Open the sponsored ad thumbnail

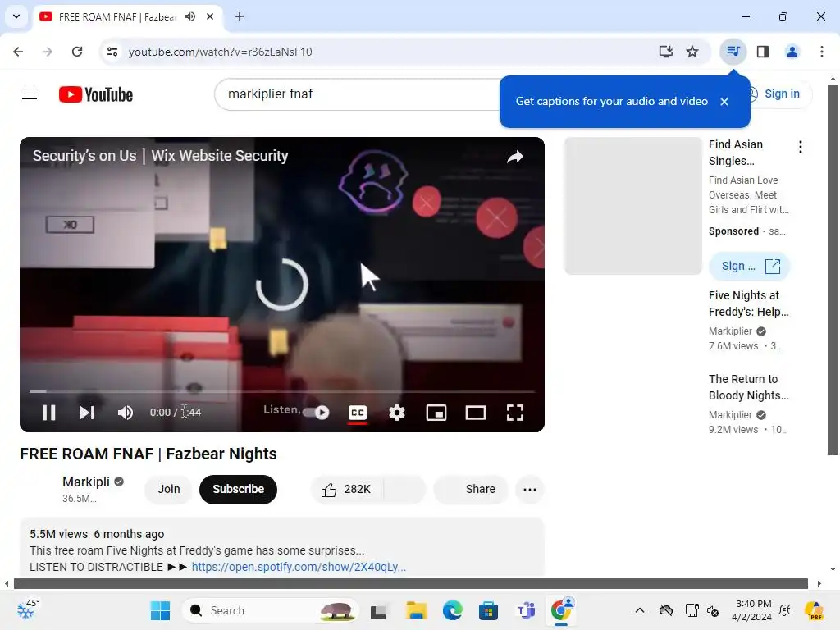(x=632, y=206)
